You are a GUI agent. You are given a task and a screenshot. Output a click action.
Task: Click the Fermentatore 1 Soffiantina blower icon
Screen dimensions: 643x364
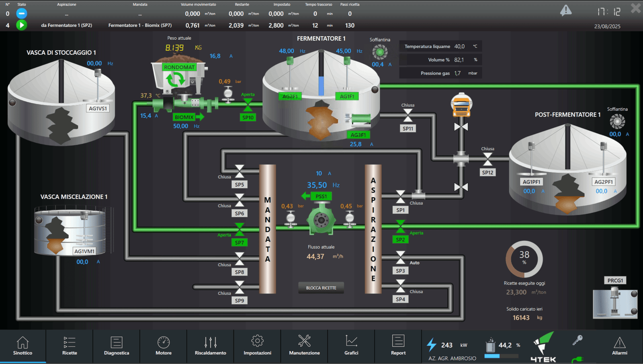tap(380, 52)
